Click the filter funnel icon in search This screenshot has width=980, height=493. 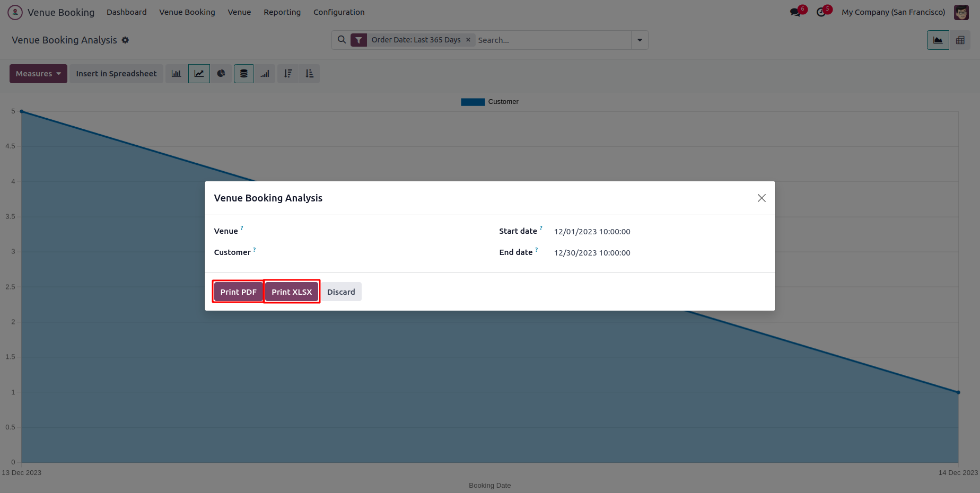(358, 40)
